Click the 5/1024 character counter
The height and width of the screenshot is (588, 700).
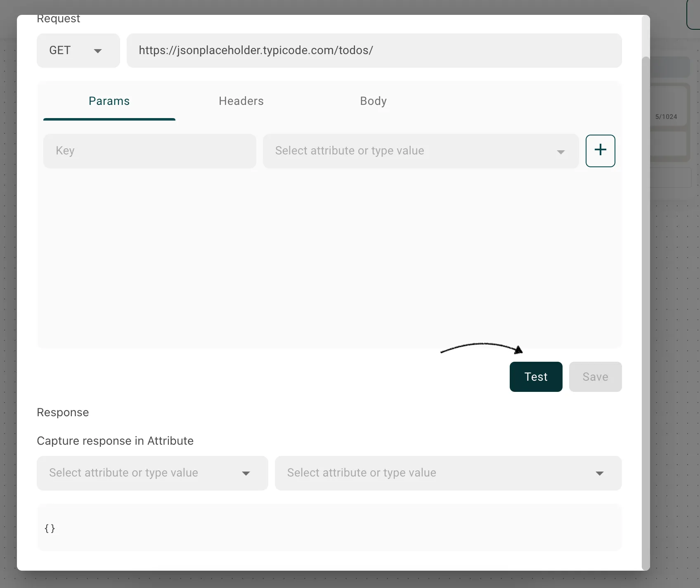(666, 117)
